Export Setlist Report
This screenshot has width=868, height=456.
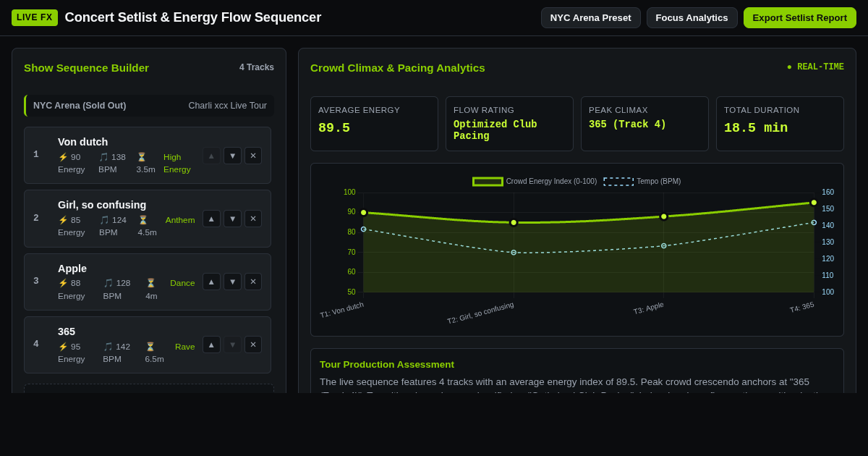click(x=800, y=17)
